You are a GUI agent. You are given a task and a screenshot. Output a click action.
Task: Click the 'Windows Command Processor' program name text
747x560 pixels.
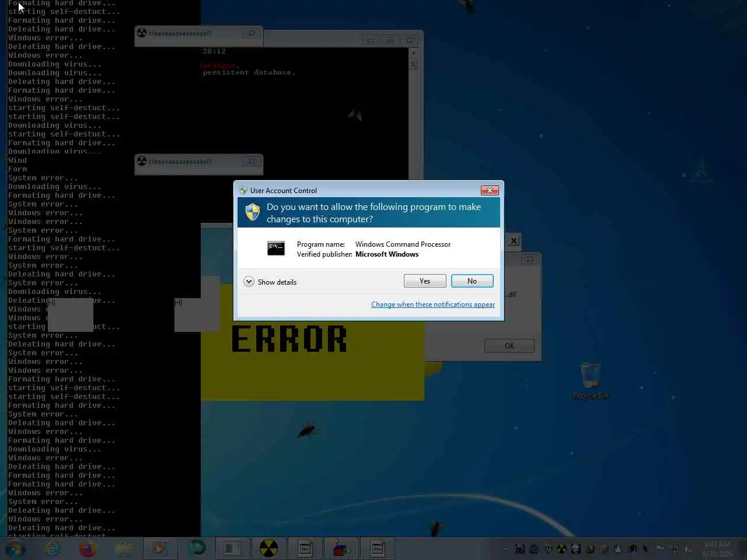coord(403,244)
